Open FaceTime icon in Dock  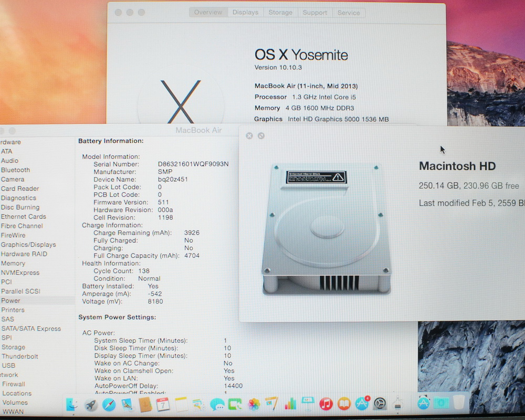pyautogui.click(x=235, y=405)
